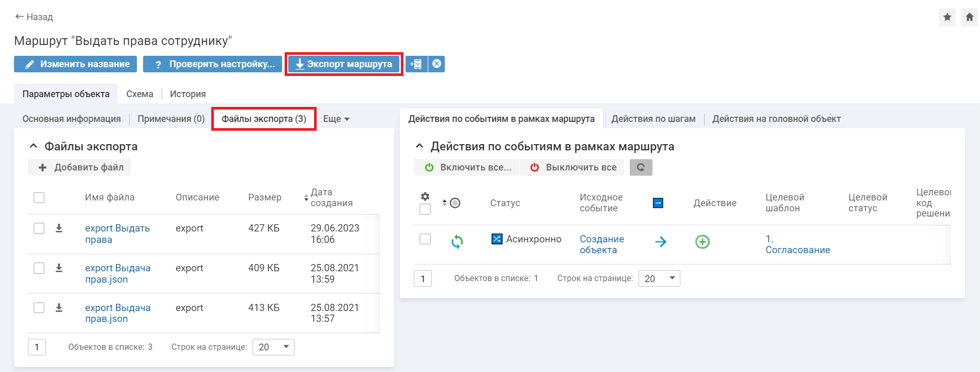
Task: Collapse the Файлы экспорта section
Action: point(34,146)
